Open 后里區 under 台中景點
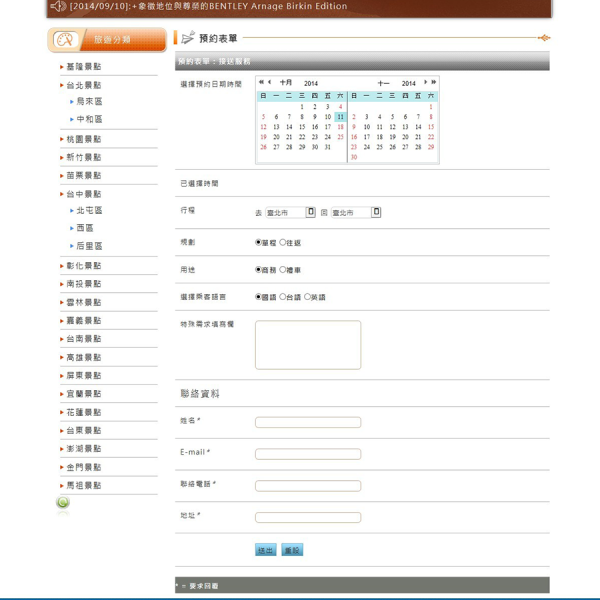This screenshot has height=600, width=600. point(90,246)
